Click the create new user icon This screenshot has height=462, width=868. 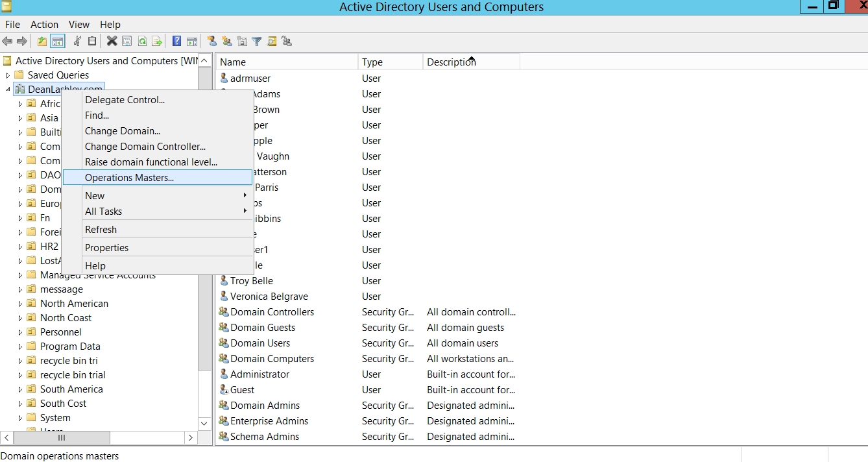point(211,42)
